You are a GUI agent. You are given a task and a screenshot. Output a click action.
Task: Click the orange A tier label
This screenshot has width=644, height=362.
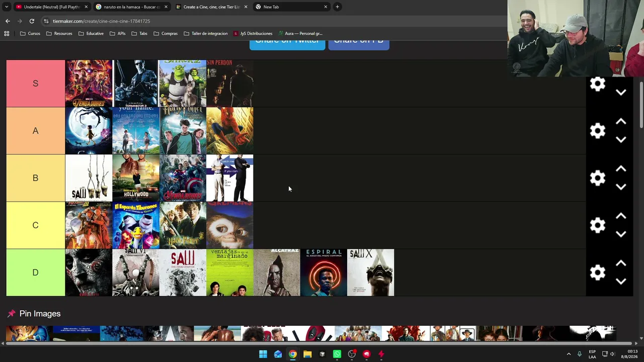point(35,131)
